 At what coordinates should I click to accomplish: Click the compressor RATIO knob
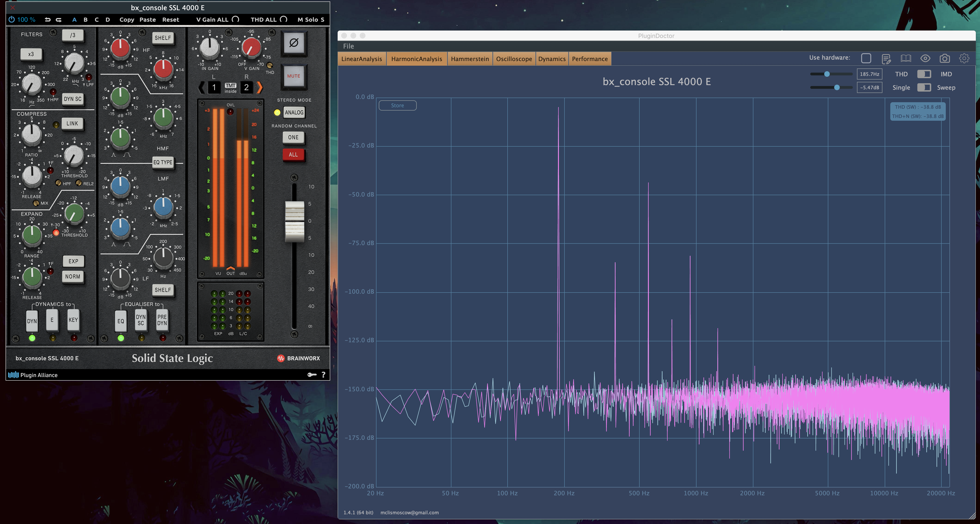pos(32,134)
